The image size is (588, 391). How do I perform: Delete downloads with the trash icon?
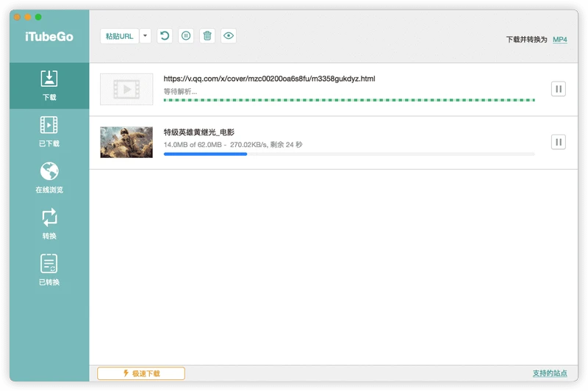pos(207,36)
